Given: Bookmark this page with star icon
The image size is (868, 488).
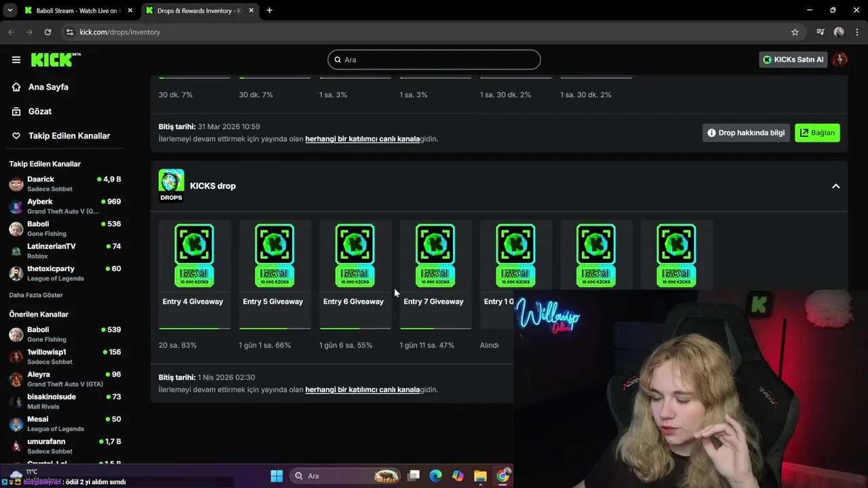Looking at the screenshot, I should tap(795, 32).
